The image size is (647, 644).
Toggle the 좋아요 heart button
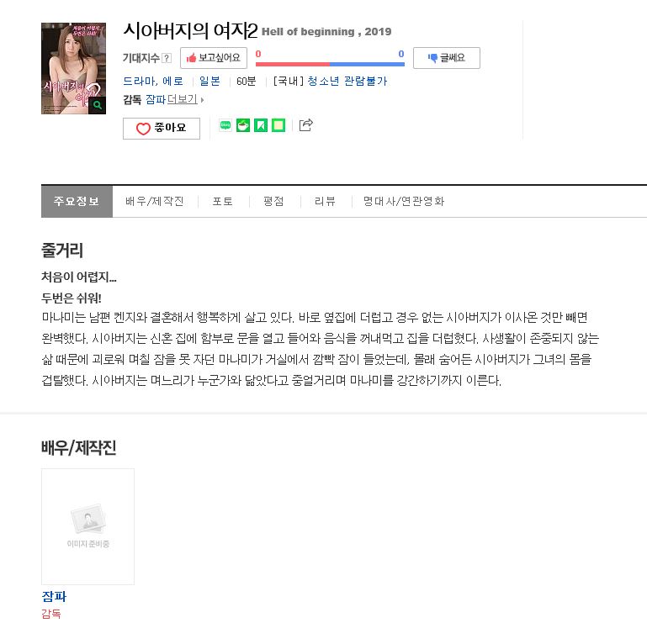coord(162,129)
